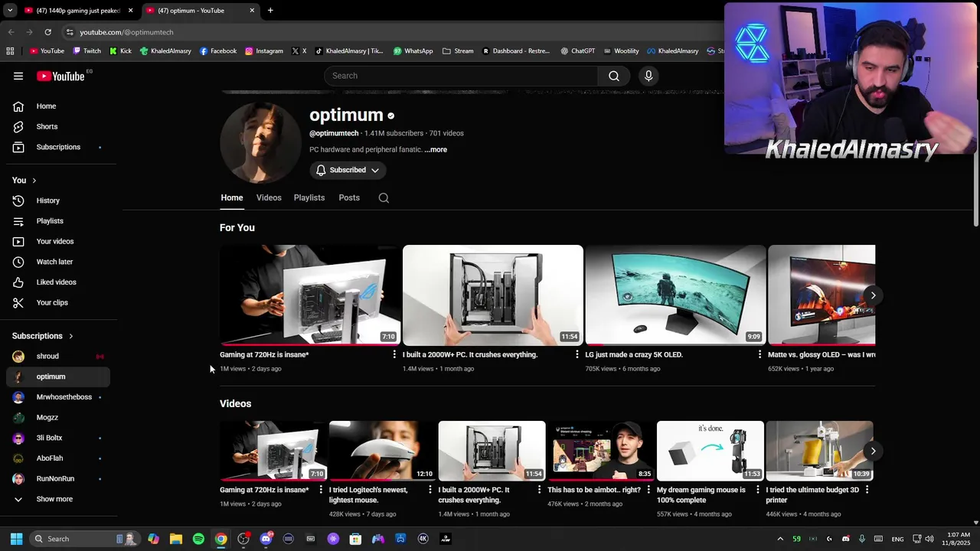The width and height of the screenshot is (980, 551).
Task: Open options for 'My dream gaming mouse' video
Action: (758, 490)
